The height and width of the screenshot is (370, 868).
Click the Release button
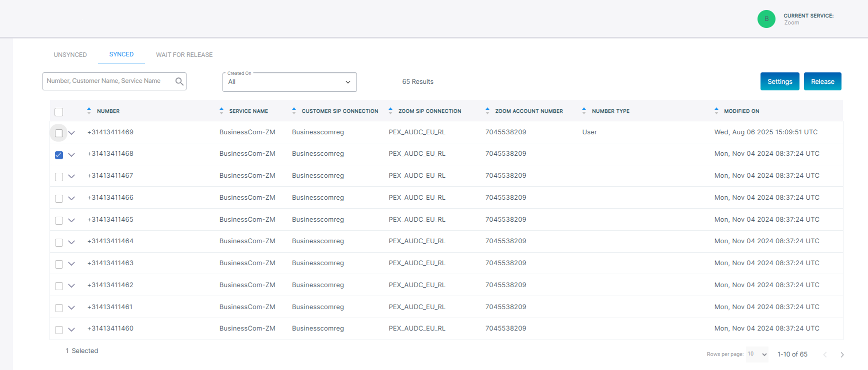coord(822,81)
